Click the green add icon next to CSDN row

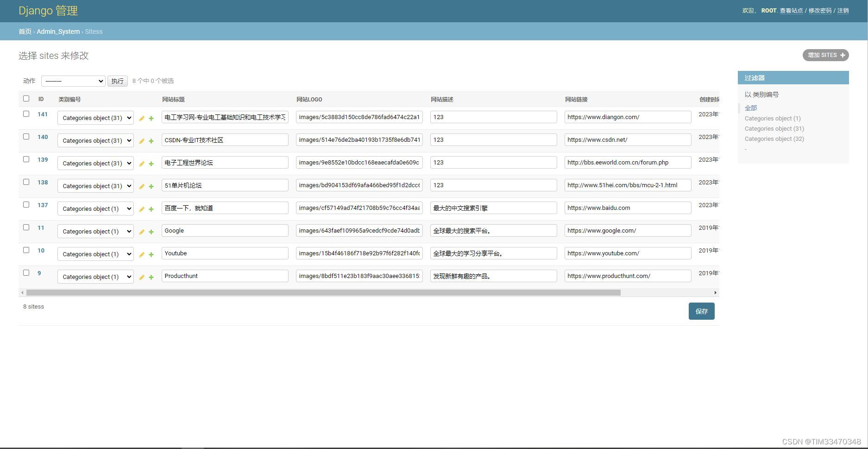tap(151, 141)
